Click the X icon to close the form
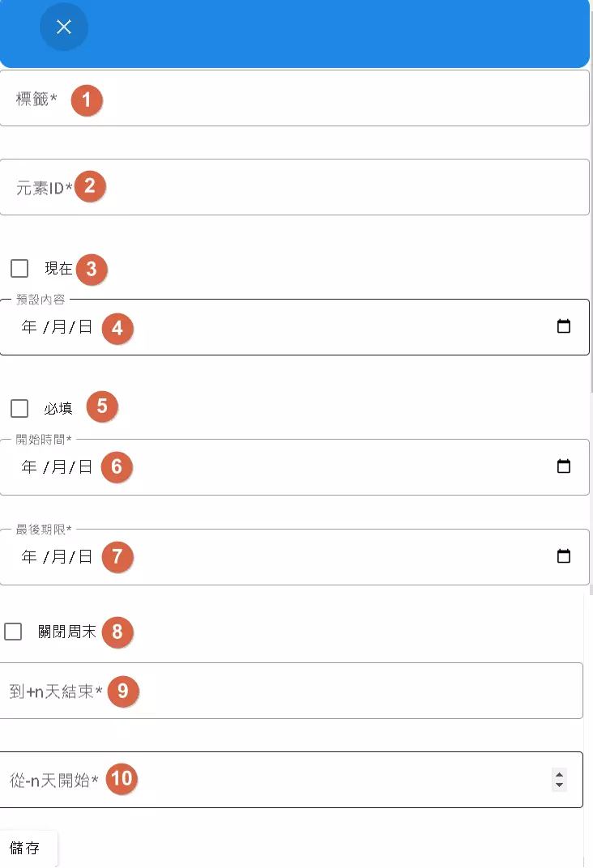593x868 pixels. [63, 27]
